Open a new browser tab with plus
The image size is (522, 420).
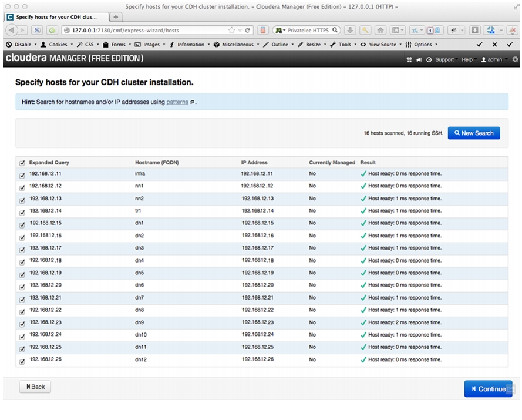pos(116,17)
